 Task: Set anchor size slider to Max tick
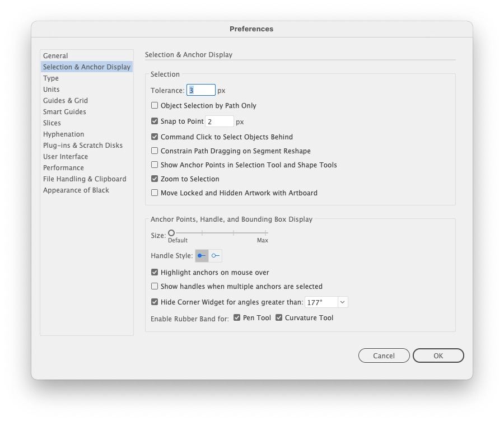point(265,233)
